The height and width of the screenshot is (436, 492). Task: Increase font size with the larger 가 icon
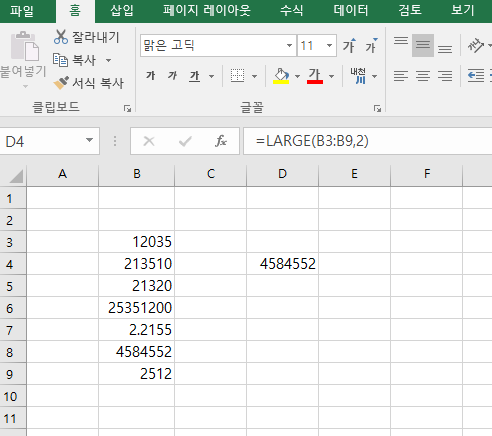pyautogui.click(x=349, y=45)
